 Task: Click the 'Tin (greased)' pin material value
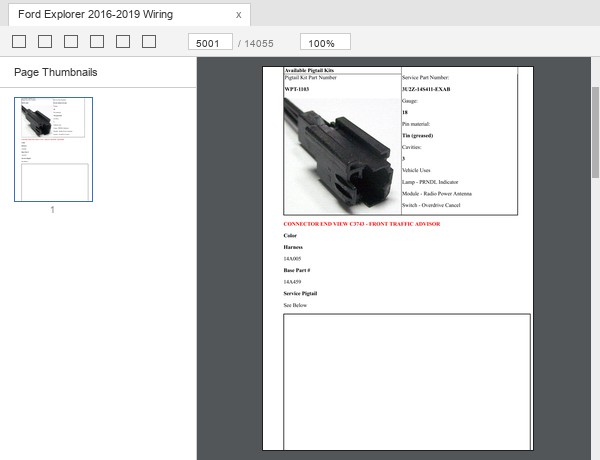pos(417,135)
